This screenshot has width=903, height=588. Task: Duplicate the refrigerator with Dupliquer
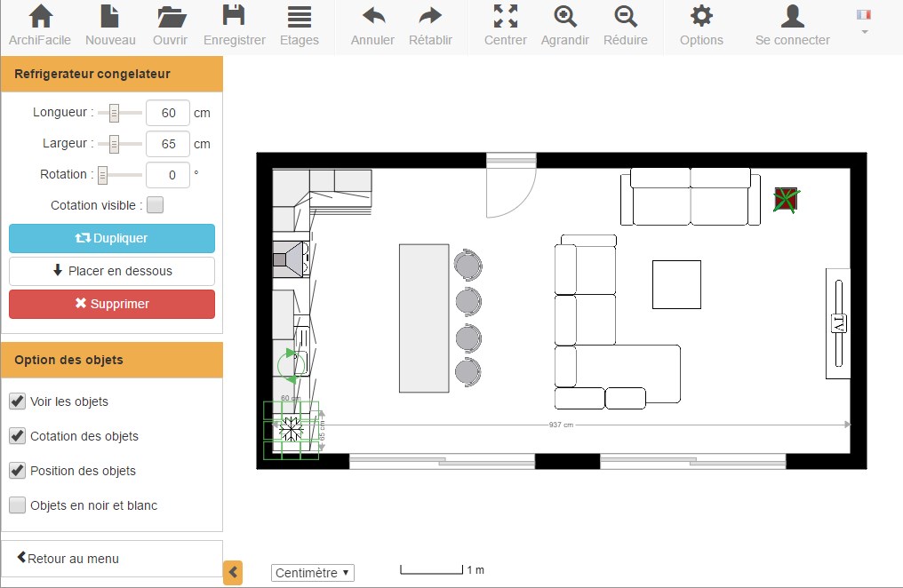111,238
